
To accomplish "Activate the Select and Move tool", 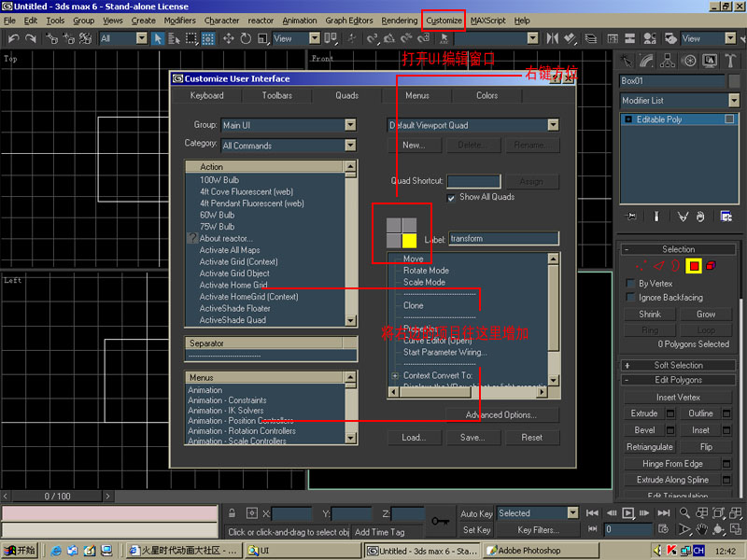I will point(228,38).
